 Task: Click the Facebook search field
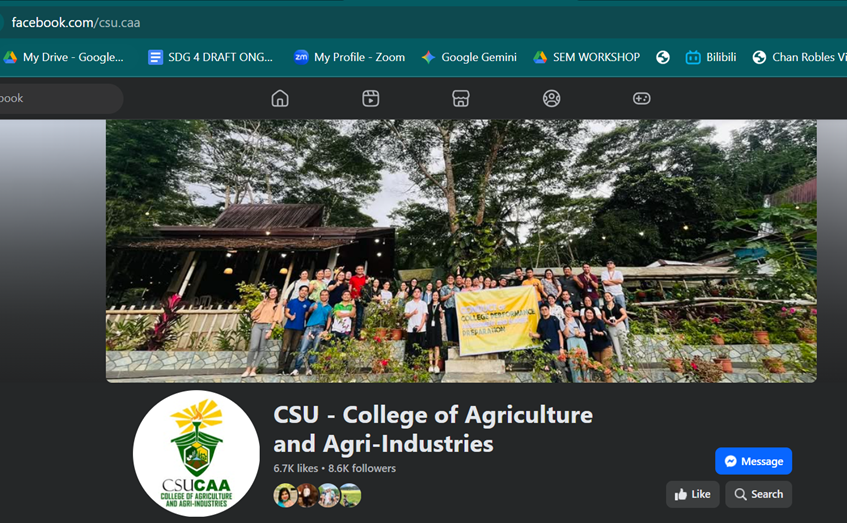[60, 98]
